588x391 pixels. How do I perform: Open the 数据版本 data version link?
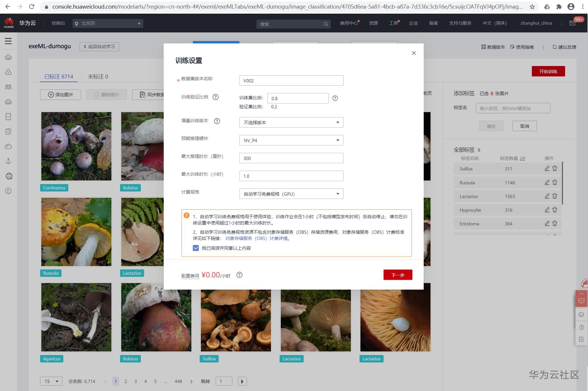pyautogui.click(x=493, y=47)
